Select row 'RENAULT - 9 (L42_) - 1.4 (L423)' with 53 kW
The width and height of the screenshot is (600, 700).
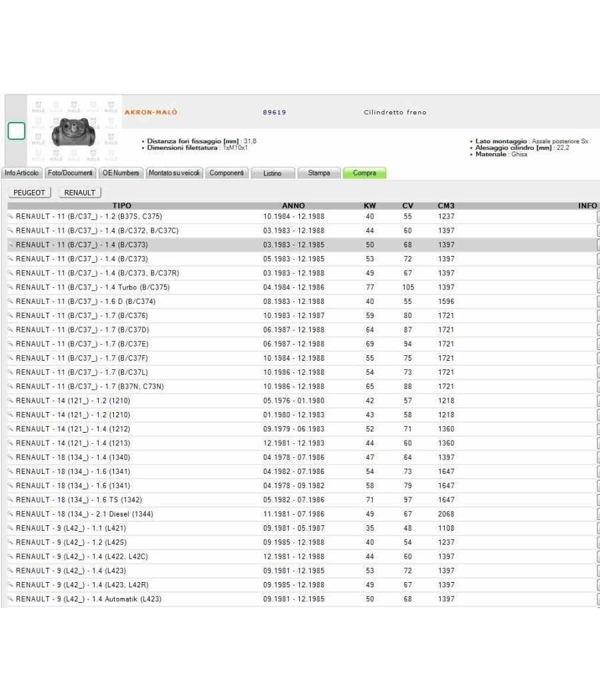pos(302,571)
